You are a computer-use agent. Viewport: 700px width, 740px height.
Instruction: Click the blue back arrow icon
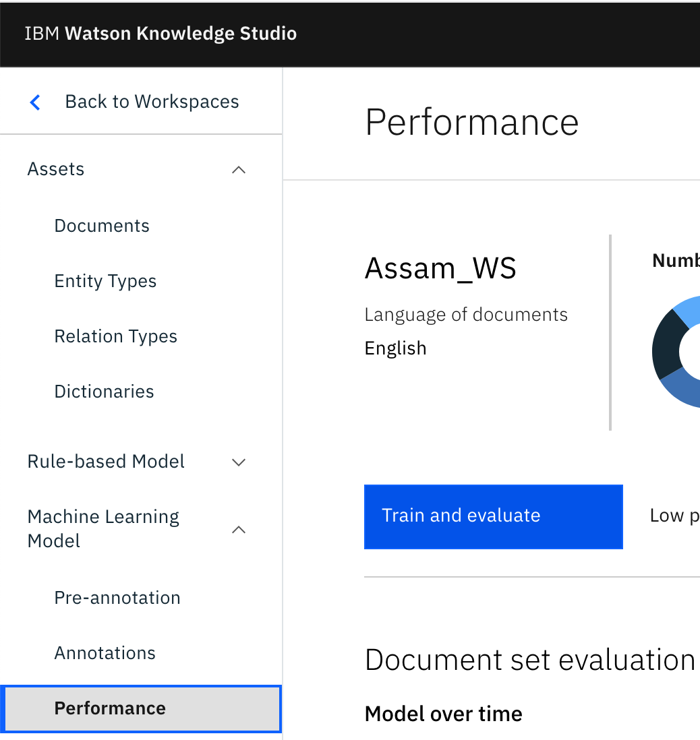(35, 102)
